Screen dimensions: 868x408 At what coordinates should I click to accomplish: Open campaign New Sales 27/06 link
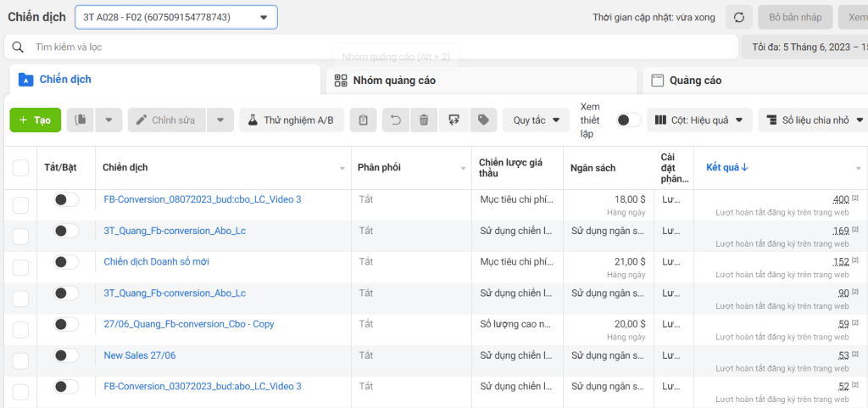(x=140, y=355)
